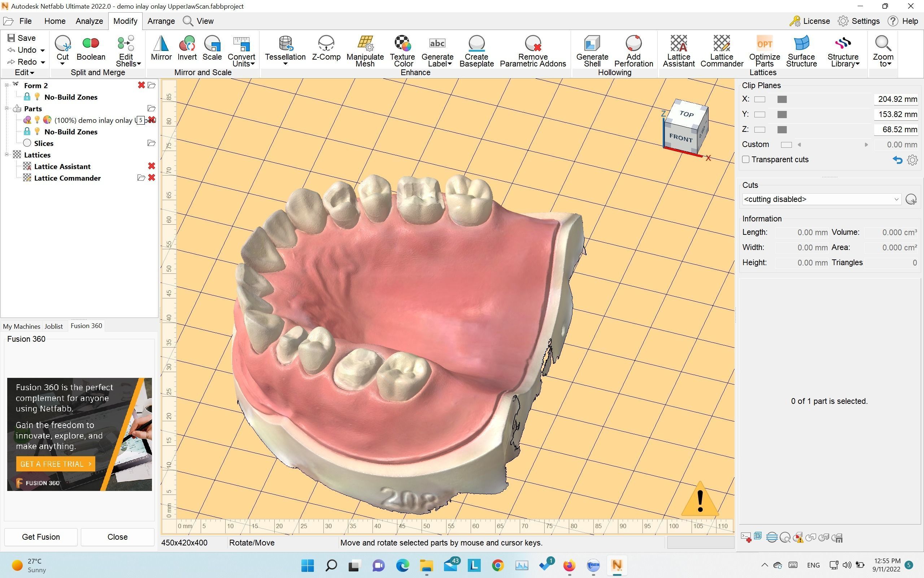Open the License dialog

pos(810,21)
